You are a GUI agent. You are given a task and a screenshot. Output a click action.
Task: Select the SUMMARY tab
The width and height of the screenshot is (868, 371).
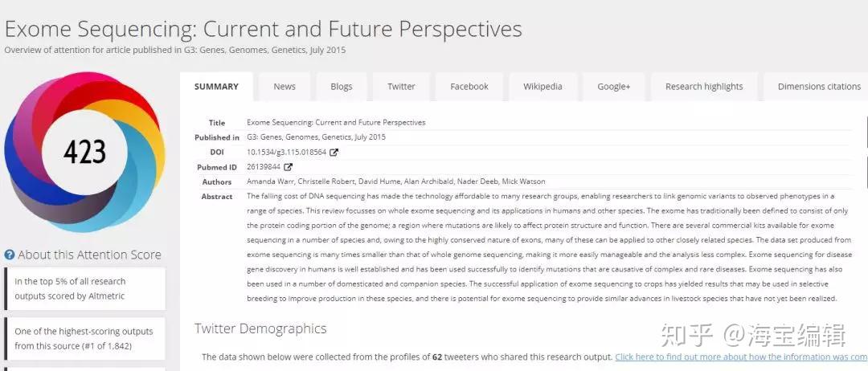(216, 87)
